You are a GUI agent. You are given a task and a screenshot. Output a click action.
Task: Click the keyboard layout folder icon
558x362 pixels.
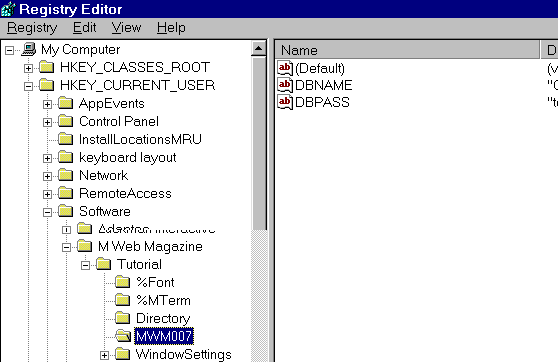pos(65,157)
